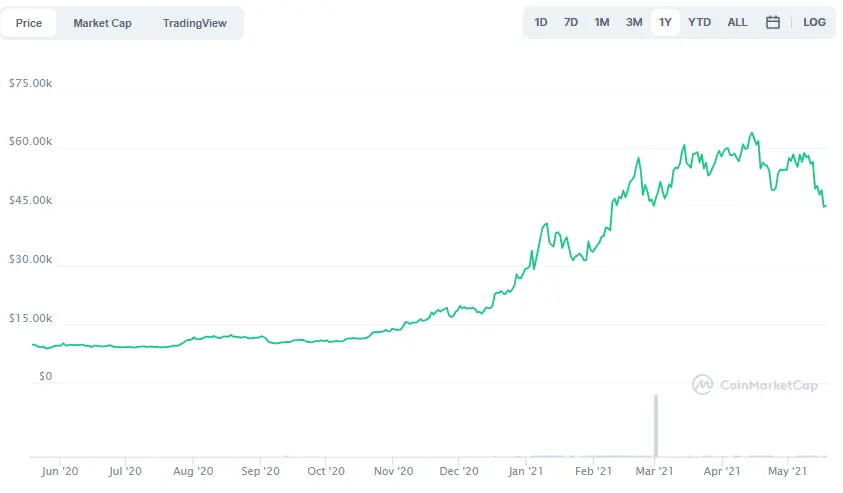Screen dimensions: 843x493
Task: Select the 1D time range
Action: pos(541,23)
